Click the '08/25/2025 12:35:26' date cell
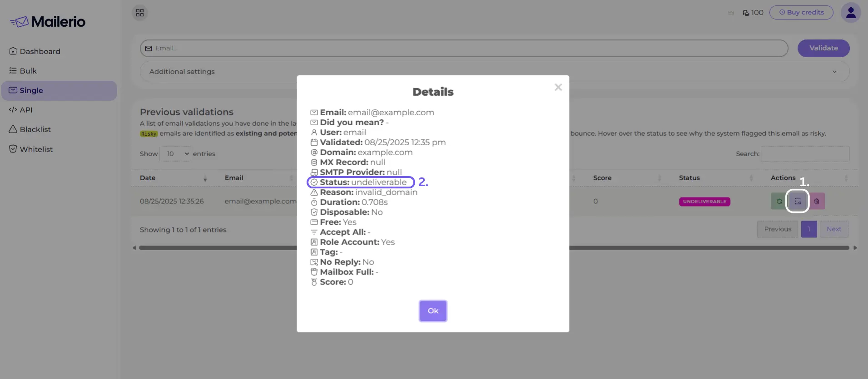The image size is (868, 379). click(172, 201)
